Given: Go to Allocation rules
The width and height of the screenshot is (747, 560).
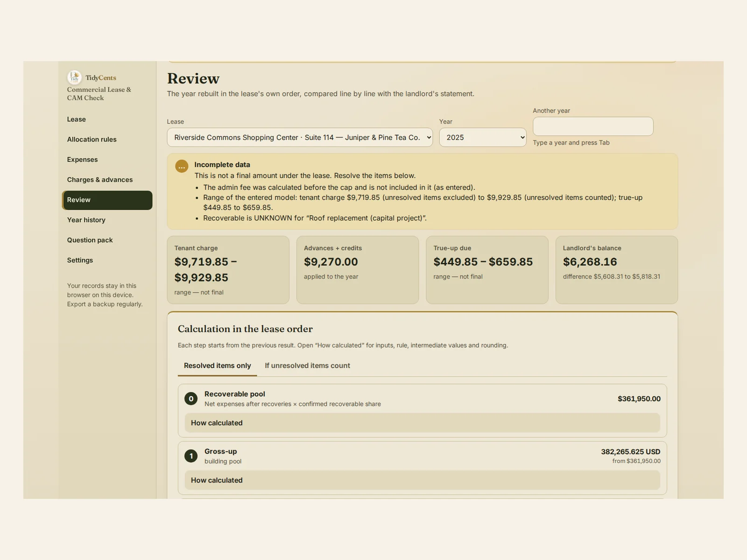Looking at the screenshot, I should (x=107, y=140).
